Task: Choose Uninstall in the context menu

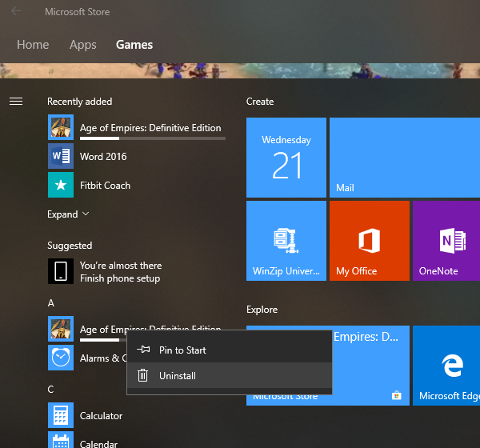Action: [x=177, y=375]
